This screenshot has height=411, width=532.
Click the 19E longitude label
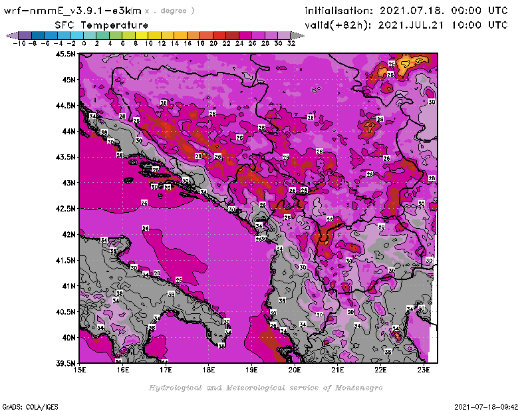click(x=251, y=370)
